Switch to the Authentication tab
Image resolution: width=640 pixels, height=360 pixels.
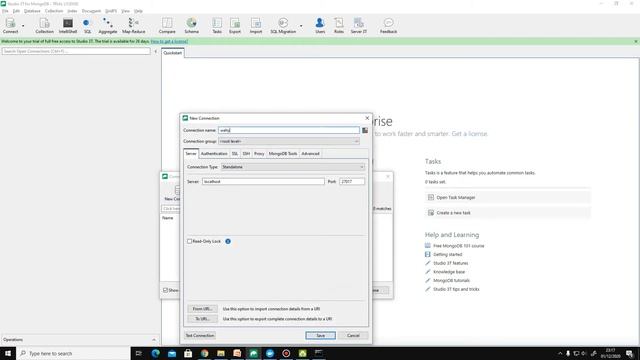tap(214, 153)
